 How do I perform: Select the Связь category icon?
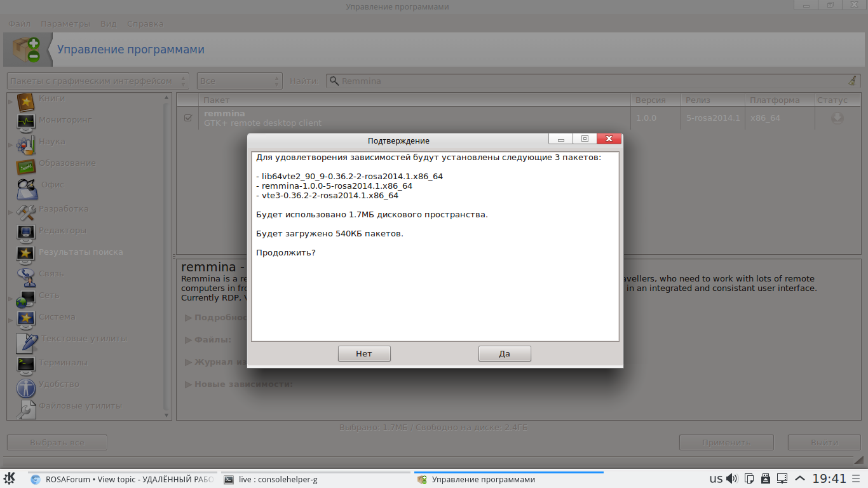click(x=26, y=276)
